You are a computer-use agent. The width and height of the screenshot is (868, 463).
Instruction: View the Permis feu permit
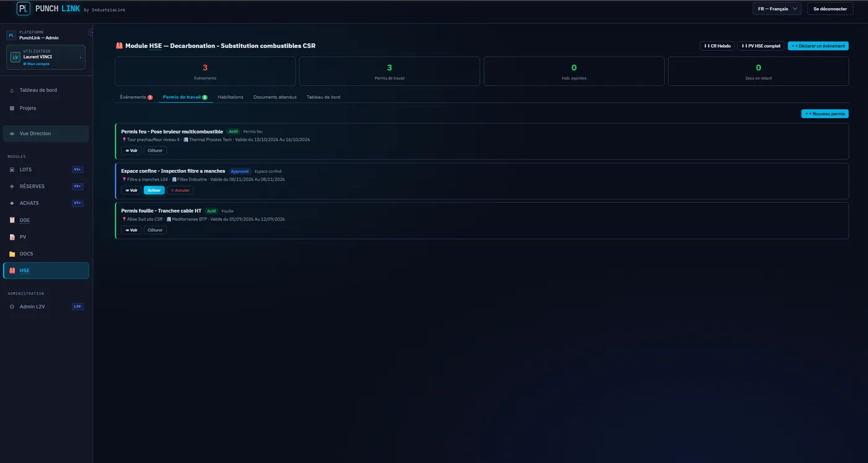[x=131, y=150]
